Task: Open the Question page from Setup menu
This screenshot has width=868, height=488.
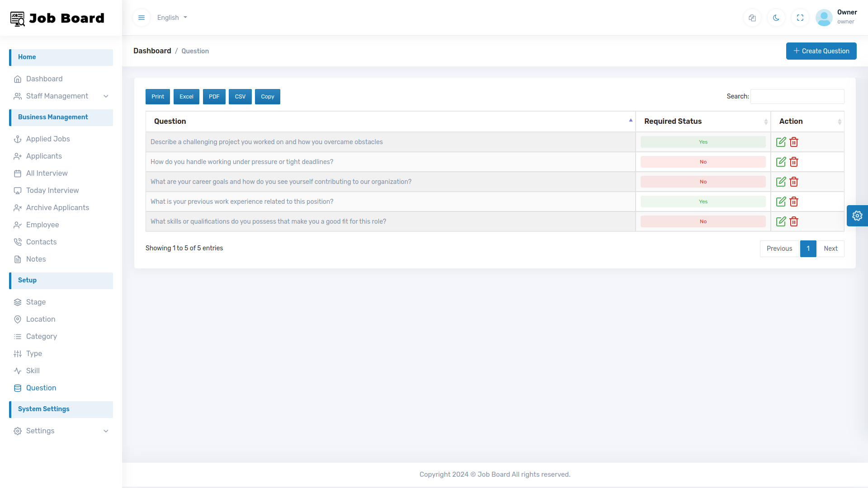Action: click(41, 388)
